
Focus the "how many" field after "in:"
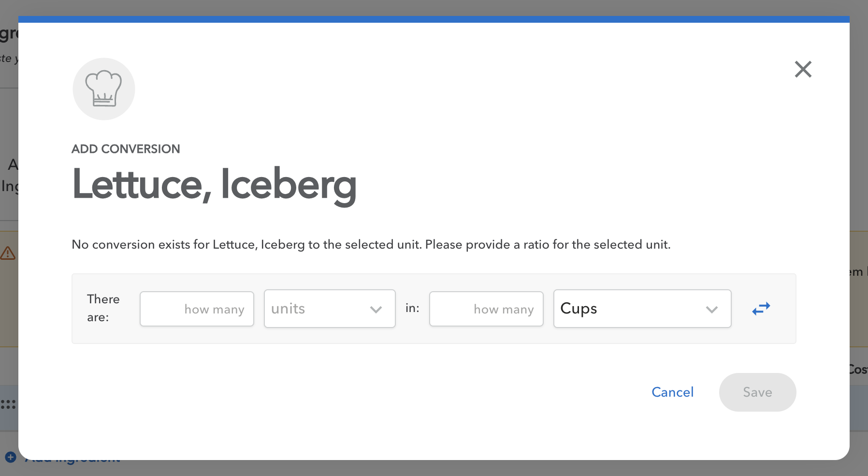point(486,309)
